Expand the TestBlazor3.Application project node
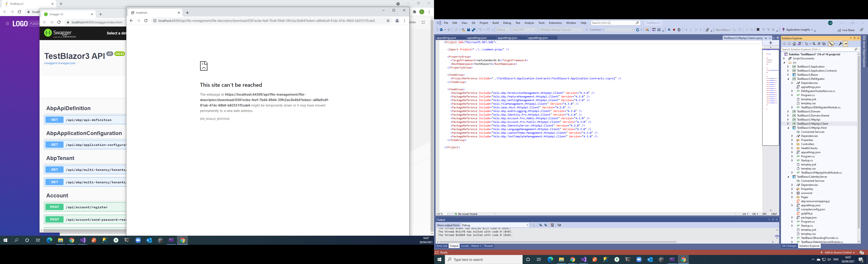Viewport: 868px width, 264px height. (788, 66)
